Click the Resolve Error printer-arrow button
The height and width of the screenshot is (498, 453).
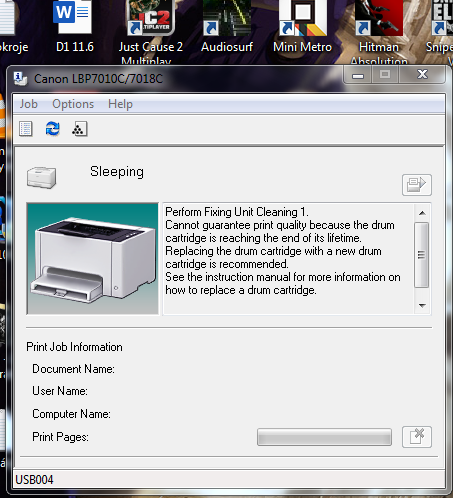(x=417, y=185)
